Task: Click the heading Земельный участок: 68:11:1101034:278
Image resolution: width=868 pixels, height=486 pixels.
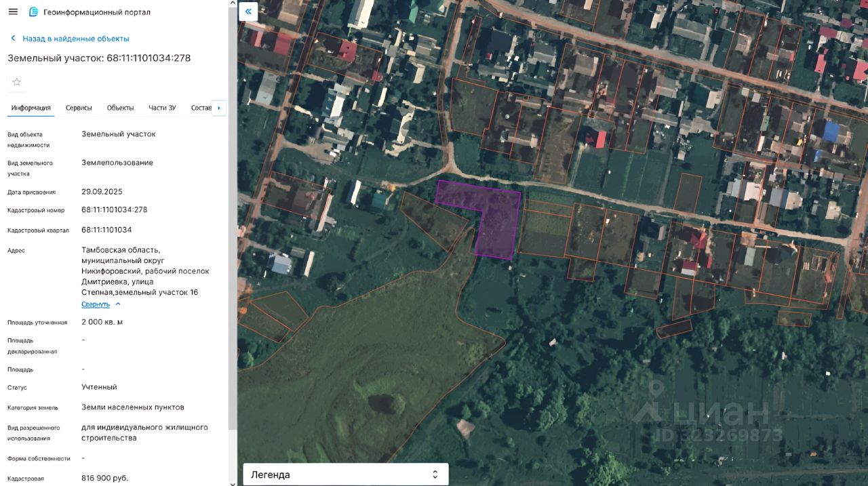Action: pyautogui.click(x=99, y=58)
